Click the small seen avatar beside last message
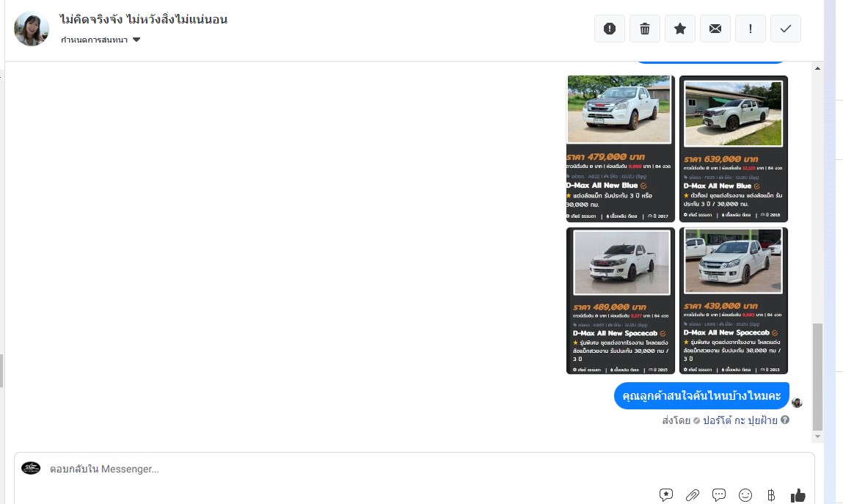843x504 pixels. point(797,403)
